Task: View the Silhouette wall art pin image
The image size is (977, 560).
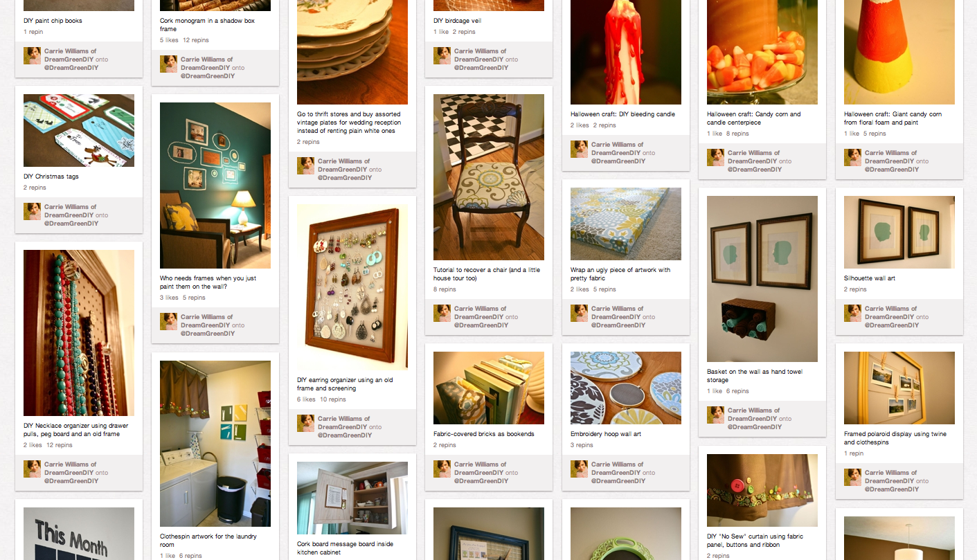Action: click(x=899, y=232)
